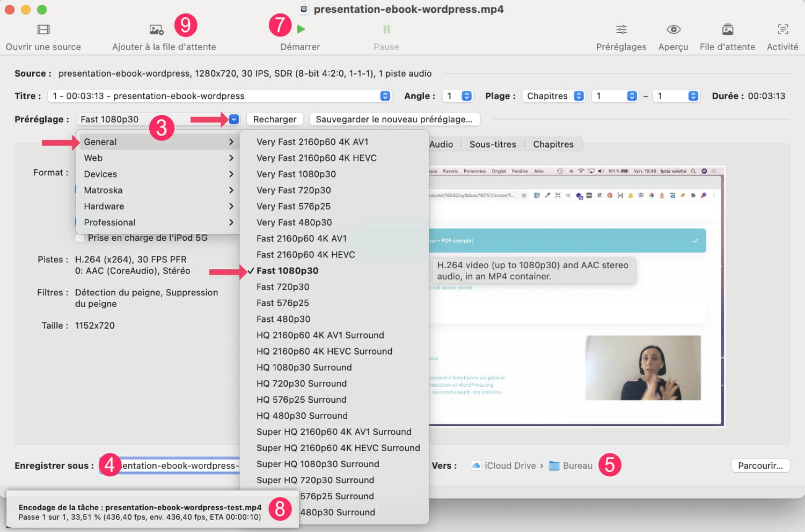Choose preset Super HQ 2160p60 4K AV1 Surround

(x=334, y=431)
